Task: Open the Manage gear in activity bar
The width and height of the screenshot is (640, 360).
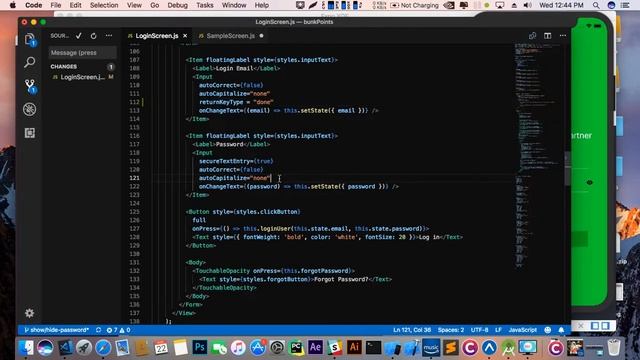Action: tap(29, 313)
